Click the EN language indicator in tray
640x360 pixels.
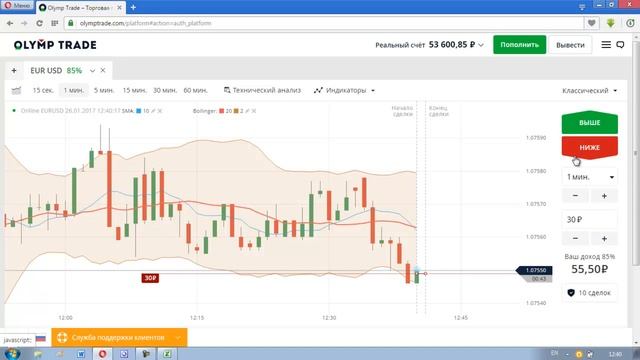coord(554,353)
